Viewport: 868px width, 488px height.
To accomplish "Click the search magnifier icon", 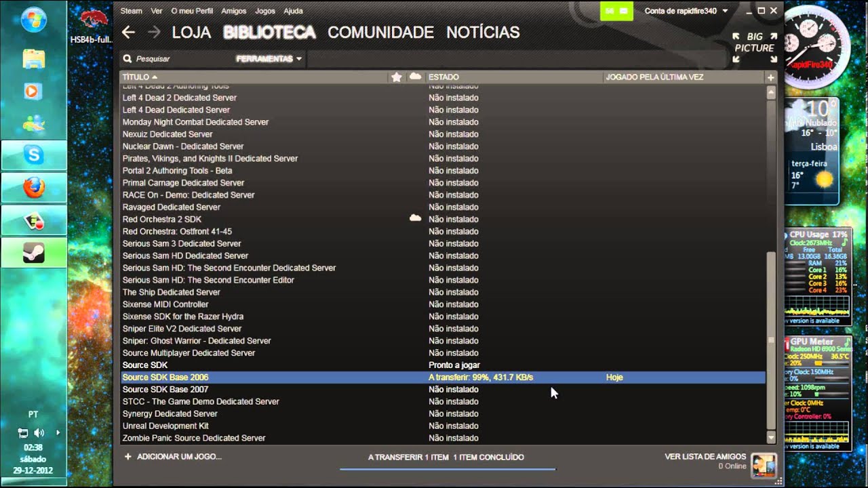I will (x=127, y=59).
